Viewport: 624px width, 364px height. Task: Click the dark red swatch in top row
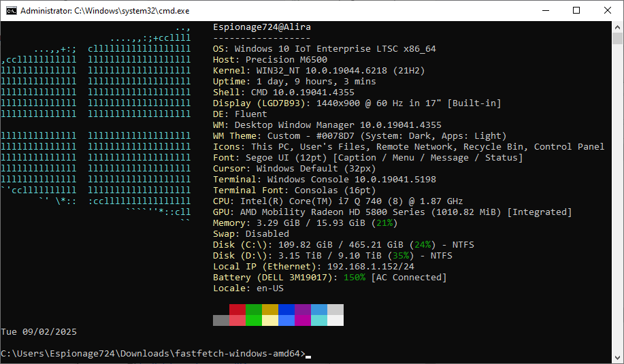tap(237, 310)
